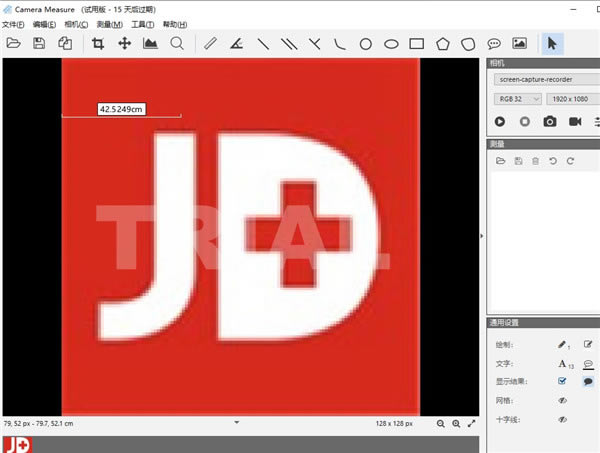This screenshot has width=600, height=453.
Task: Activate the arrow pointer selection tool
Action: (552, 43)
